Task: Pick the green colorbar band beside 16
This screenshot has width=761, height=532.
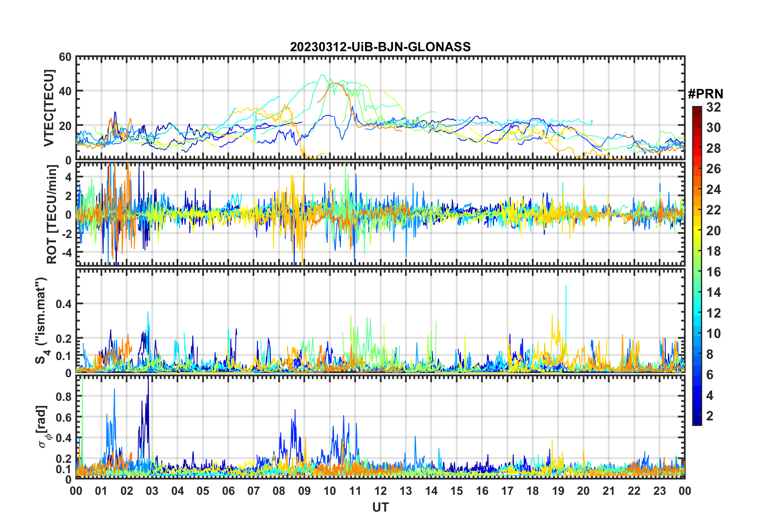Action: (697, 272)
